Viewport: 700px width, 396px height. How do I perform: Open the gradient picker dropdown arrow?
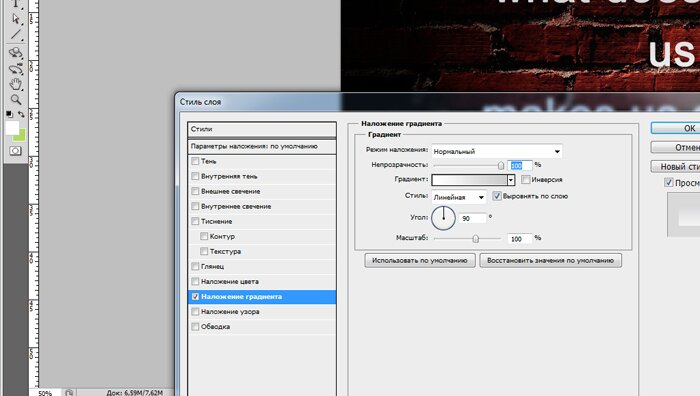[x=511, y=179]
